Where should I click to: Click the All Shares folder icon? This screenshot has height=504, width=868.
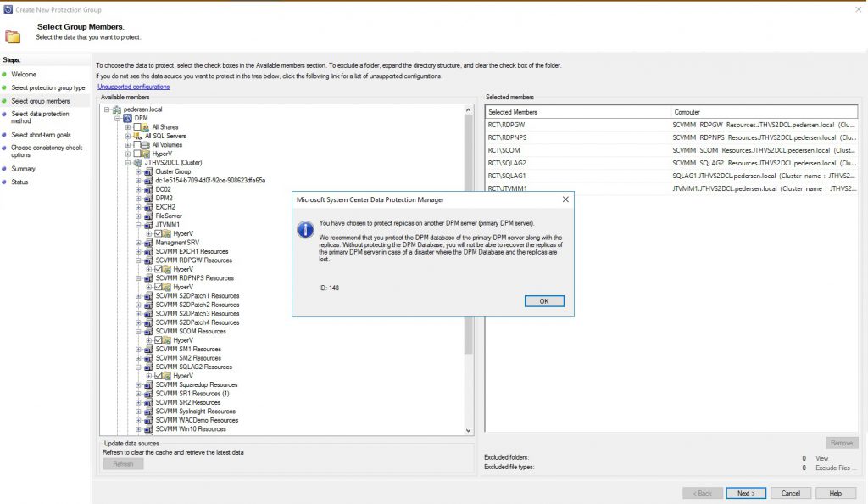coord(146,127)
